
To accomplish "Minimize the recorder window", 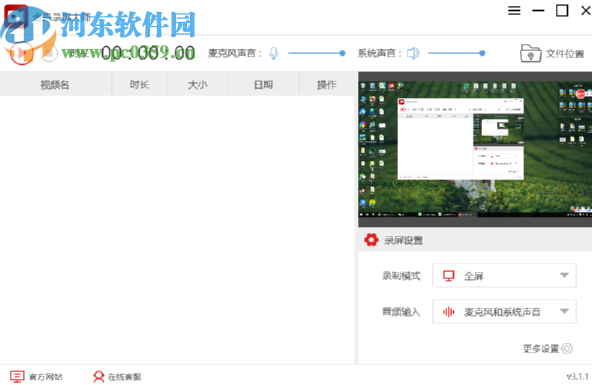I will tap(538, 11).
